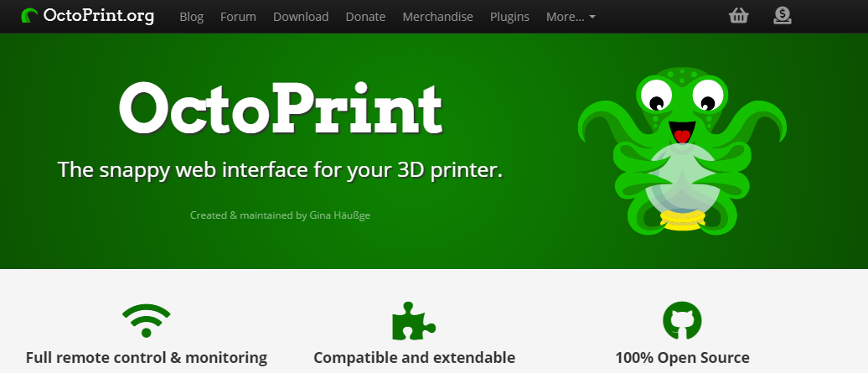
Task: Click the donate money icon in navbar
Action: pyautogui.click(x=782, y=16)
